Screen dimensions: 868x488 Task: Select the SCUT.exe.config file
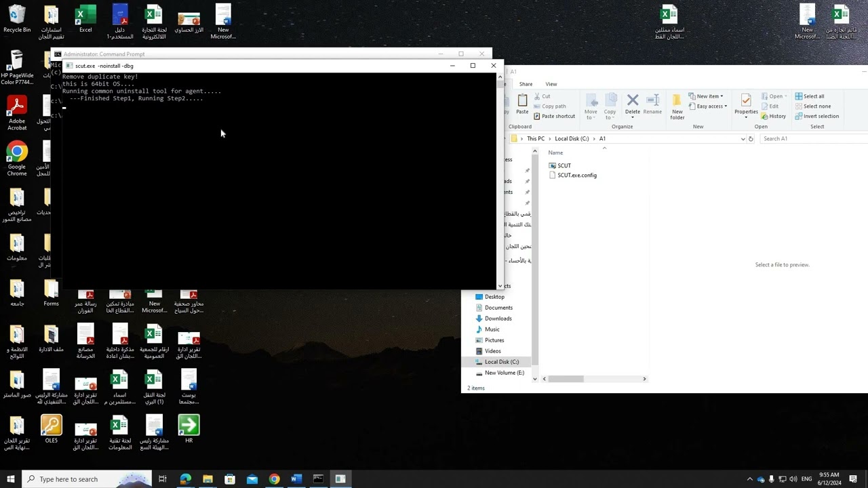click(572, 175)
